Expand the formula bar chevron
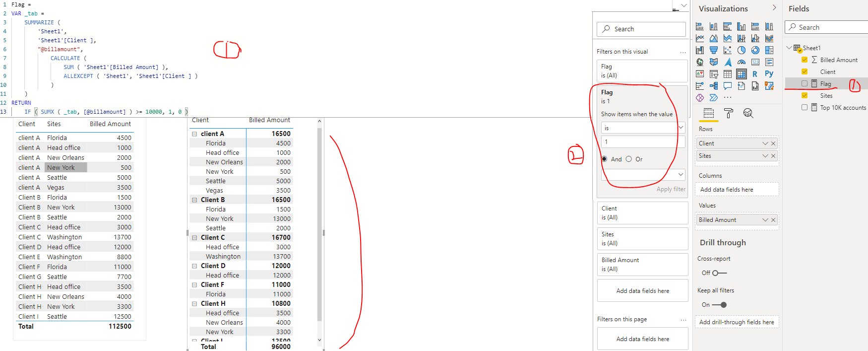The image size is (868, 351). click(684, 5)
